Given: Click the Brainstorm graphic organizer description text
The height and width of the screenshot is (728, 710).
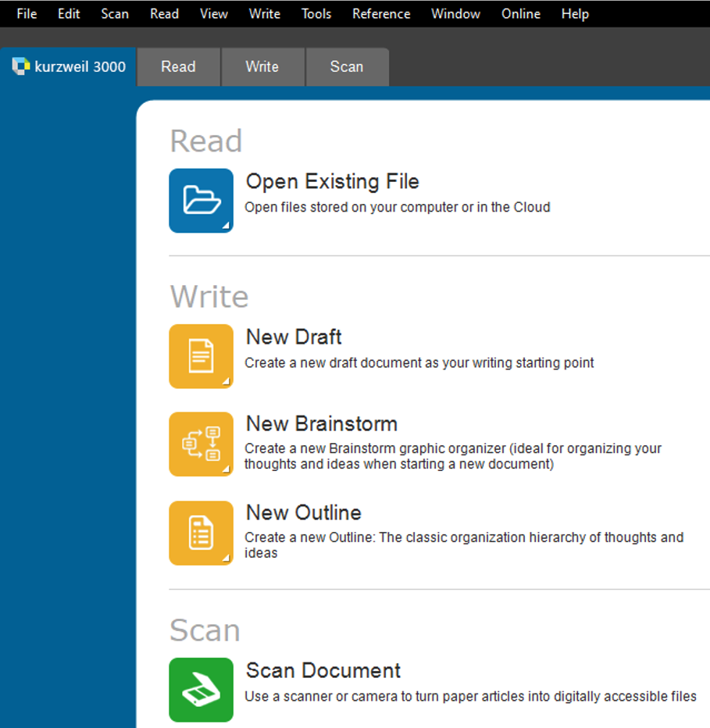Looking at the screenshot, I should [x=453, y=456].
